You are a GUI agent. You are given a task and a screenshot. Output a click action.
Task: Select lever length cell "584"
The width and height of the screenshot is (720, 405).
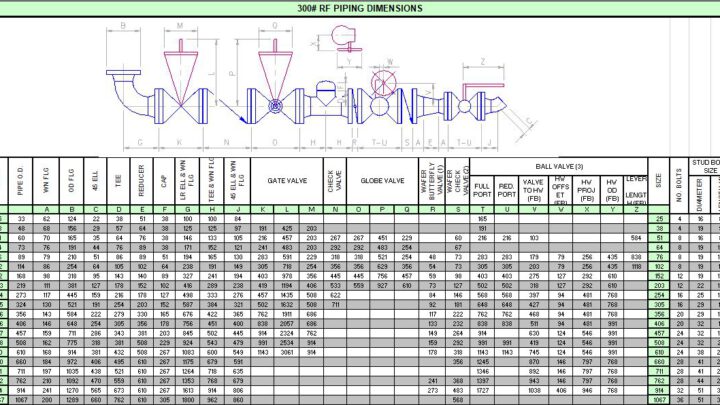(x=636, y=238)
